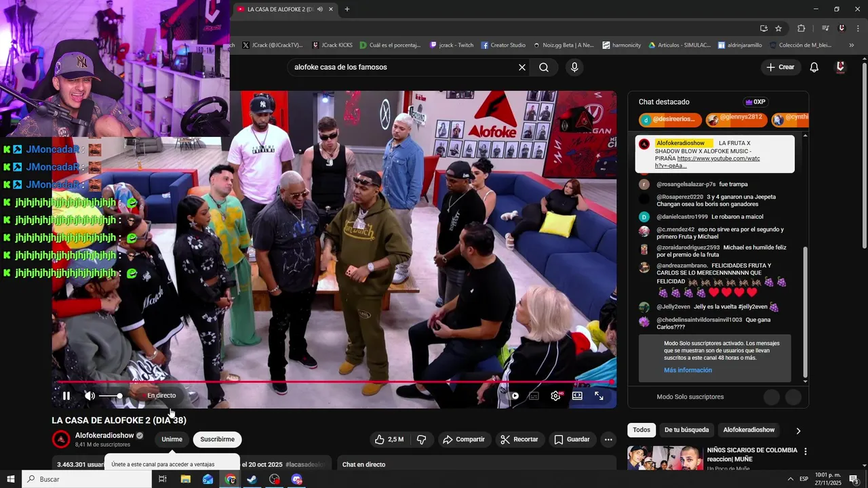Open a new browser tab
This screenshot has height=488, width=868.
[x=347, y=9]
